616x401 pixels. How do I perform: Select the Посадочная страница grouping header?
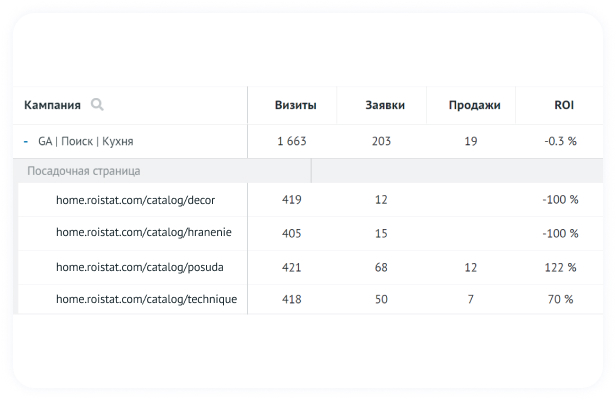pyautogui.click(x=84, y=171)
